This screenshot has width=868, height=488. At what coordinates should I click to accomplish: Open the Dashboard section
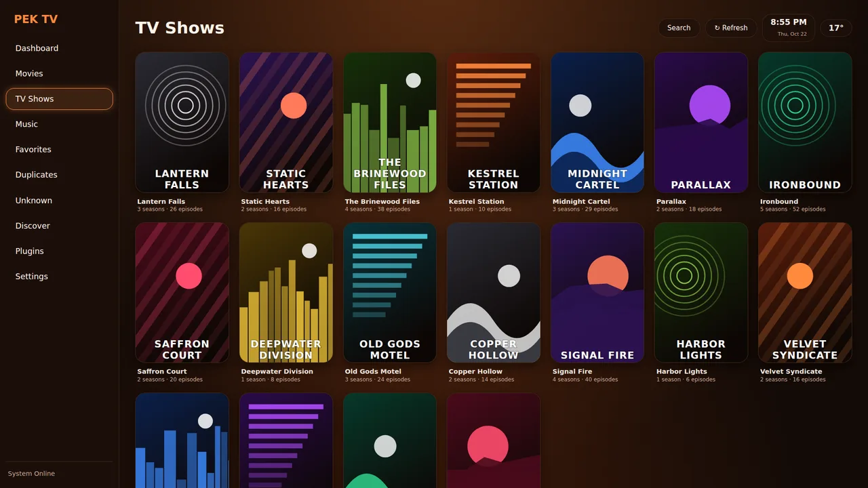tap(59, 48)
